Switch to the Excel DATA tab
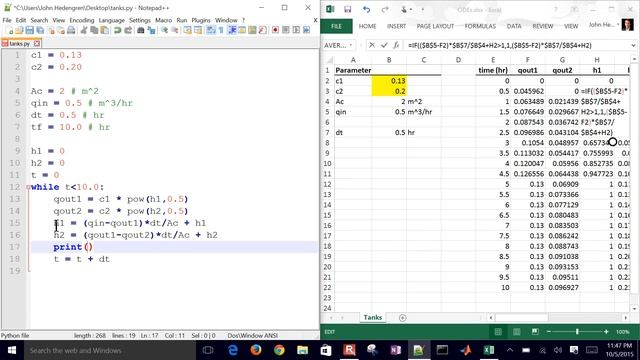 coord(514,26)
